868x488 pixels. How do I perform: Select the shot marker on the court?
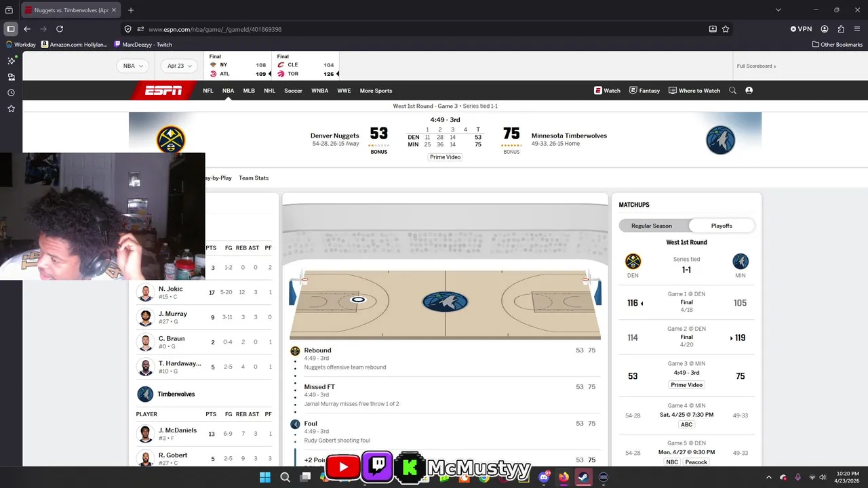point(358,300)
